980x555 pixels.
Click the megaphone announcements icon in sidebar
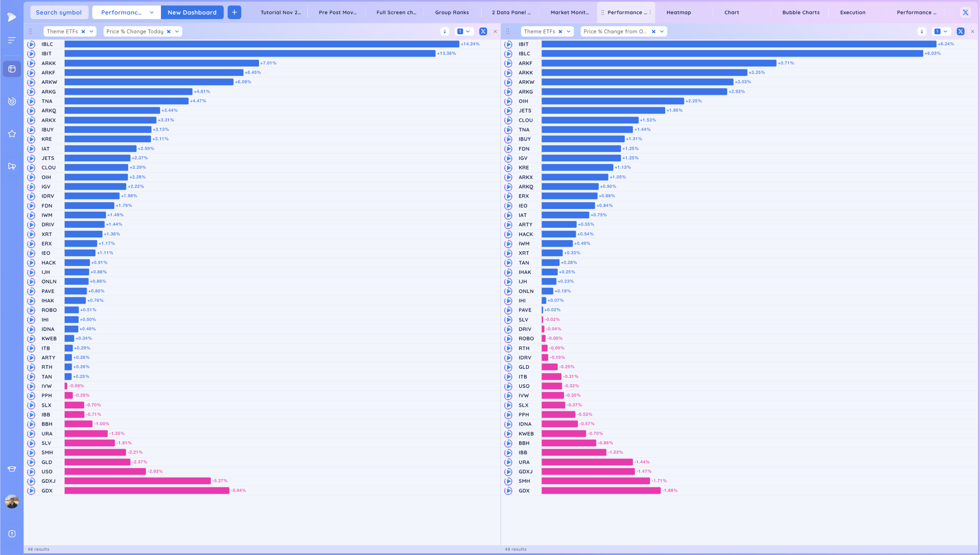click(12, 166)
